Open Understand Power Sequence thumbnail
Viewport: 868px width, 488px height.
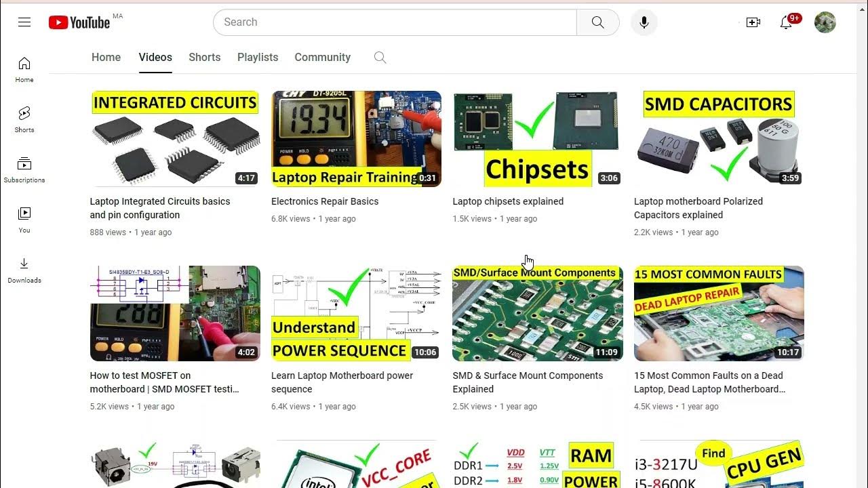(x=356, y=313)
